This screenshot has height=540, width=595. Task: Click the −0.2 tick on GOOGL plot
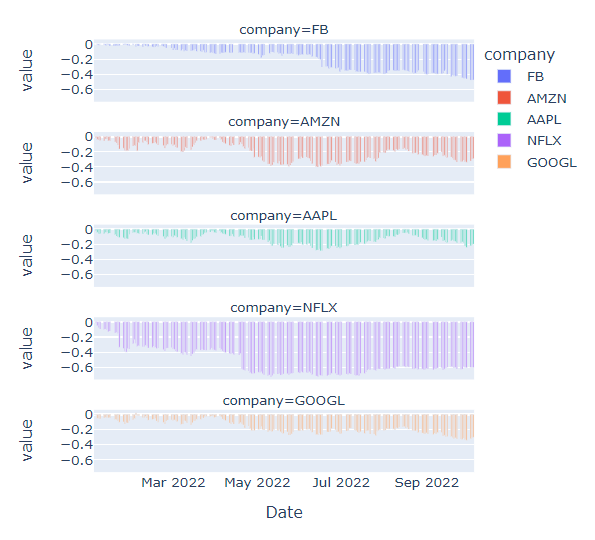(x=77, y=430)
